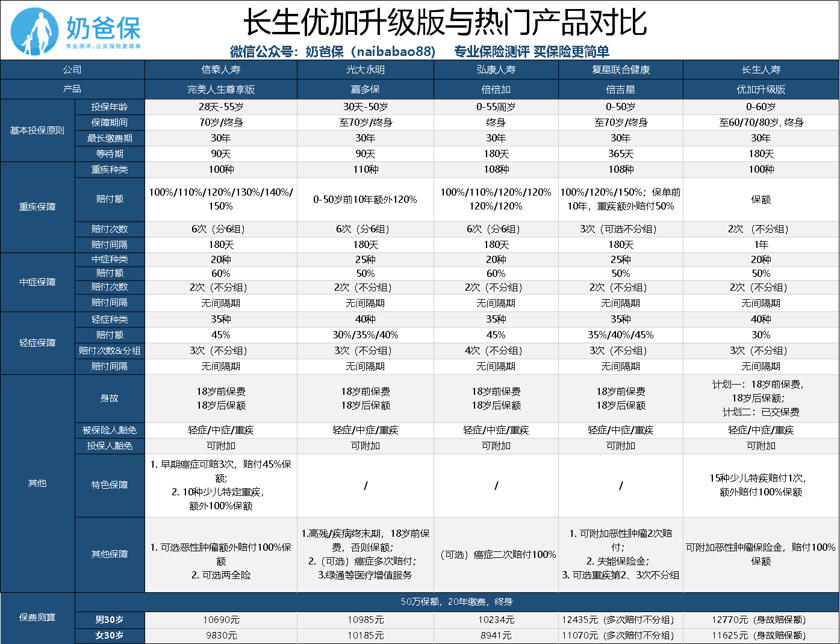Click the （可选）癌症二次赔付100% cell
Screen dimensions: 840x644
(x=496, y=554)
